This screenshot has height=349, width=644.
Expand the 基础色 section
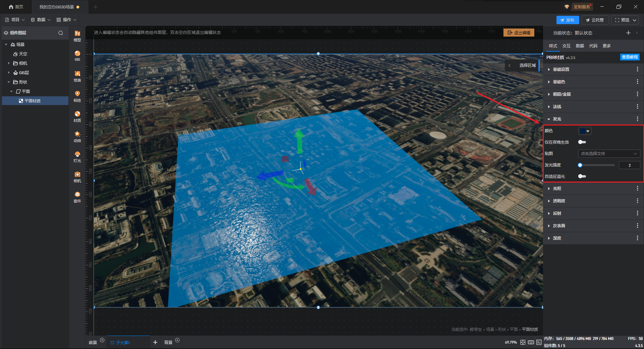click(x=559, y=82)
